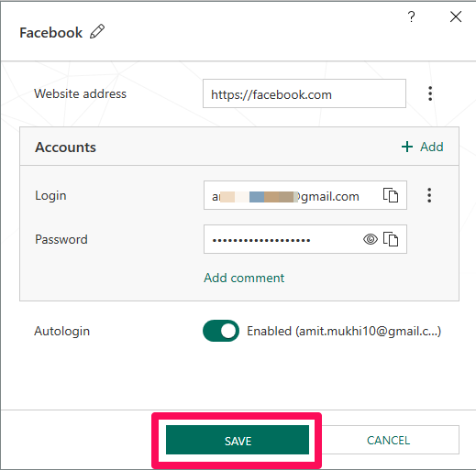476x470 pixels.
Task: Click the Website address input field
Action: [x=304, y=93]
